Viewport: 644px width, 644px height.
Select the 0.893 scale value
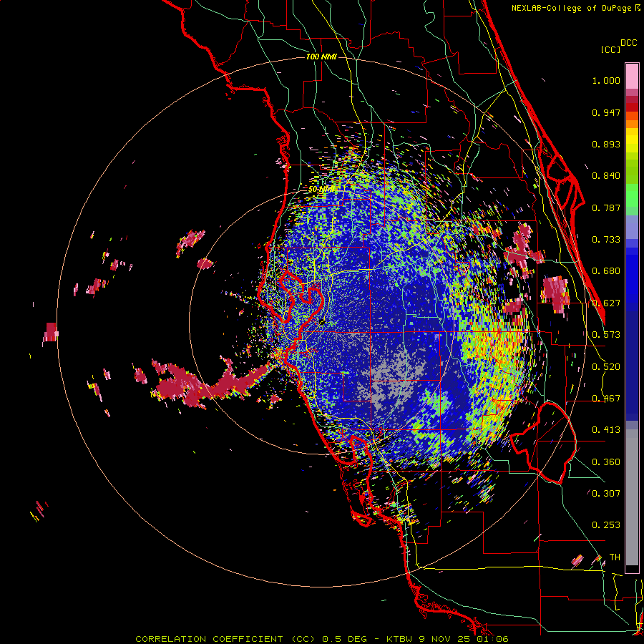tap(606, 144)
